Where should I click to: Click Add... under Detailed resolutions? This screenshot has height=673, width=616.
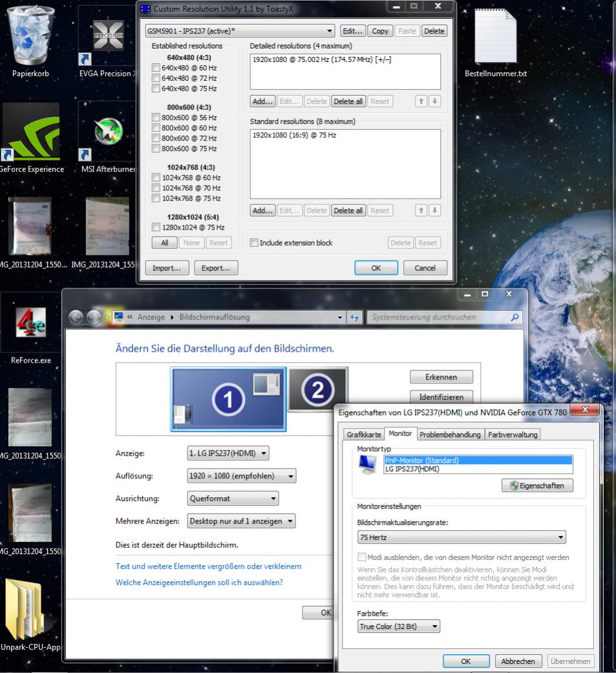point(262,101)
